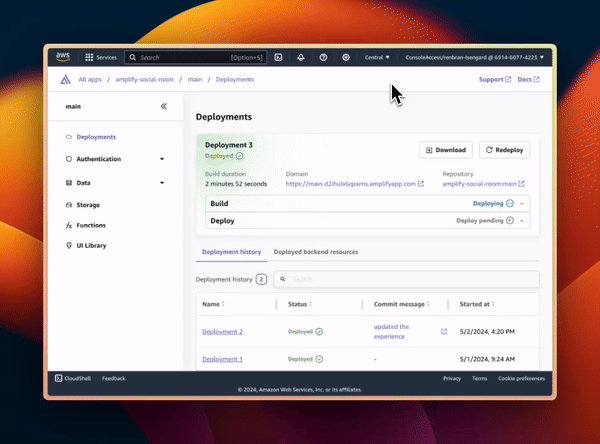
Task: Click the Deployments breadcrumb
Action: point(235,80)
